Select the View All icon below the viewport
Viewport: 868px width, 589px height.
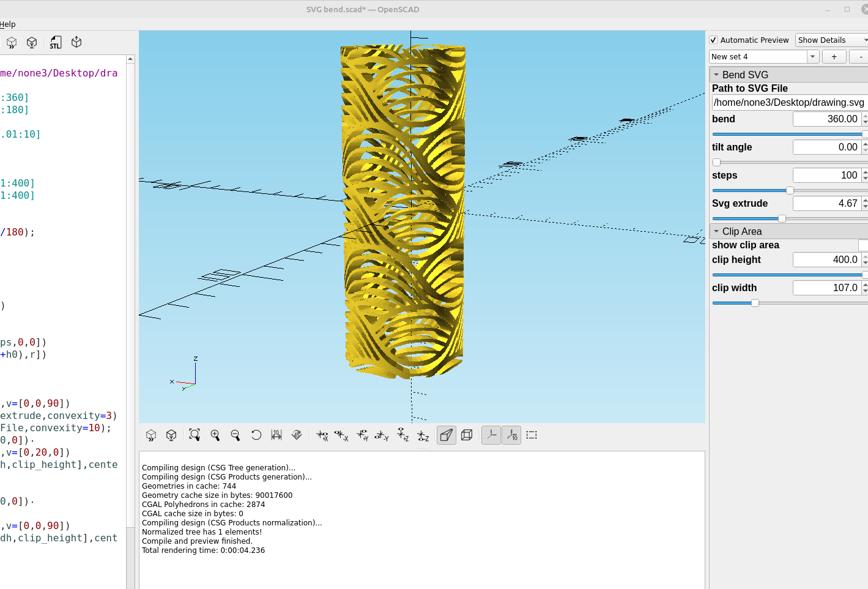click(195, 435)
